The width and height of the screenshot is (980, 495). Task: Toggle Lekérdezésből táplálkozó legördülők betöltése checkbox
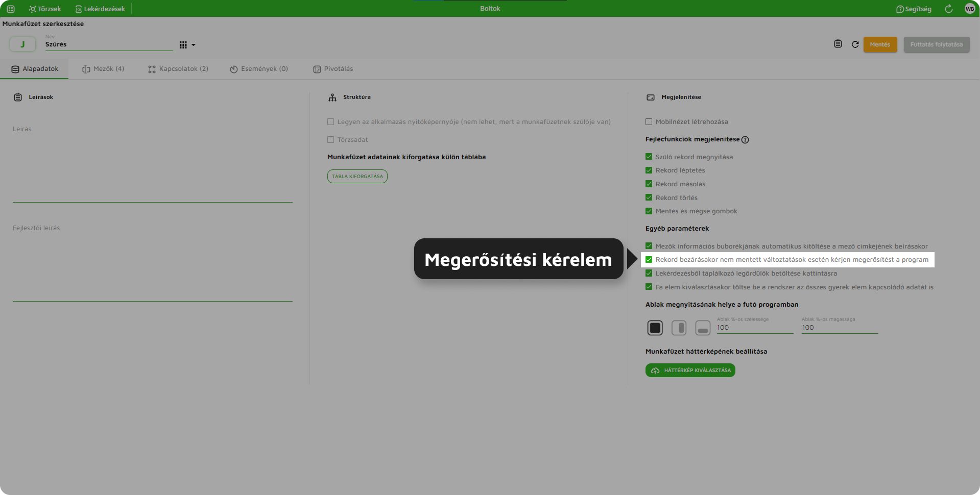(649, 274)
